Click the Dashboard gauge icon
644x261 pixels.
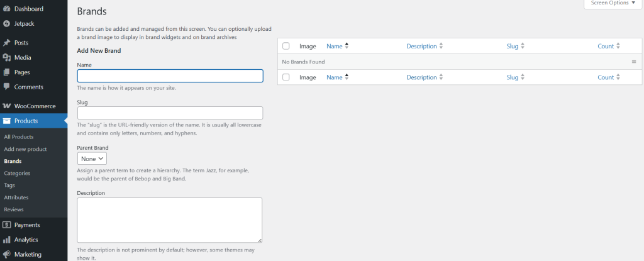pos(6,9)
